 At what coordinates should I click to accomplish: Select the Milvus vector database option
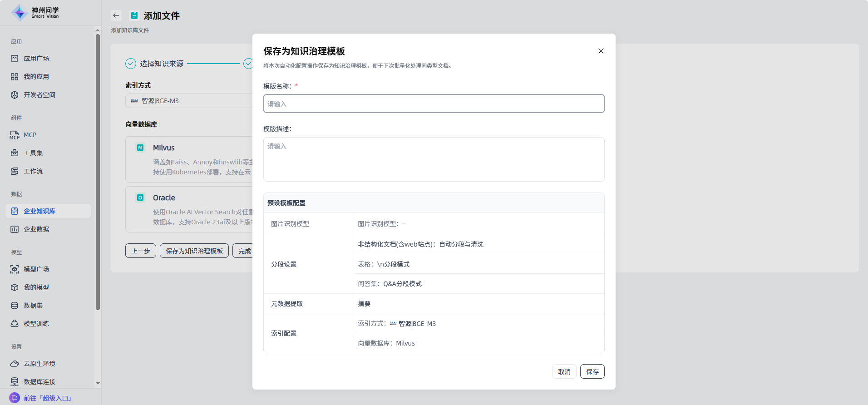[191, 159]
